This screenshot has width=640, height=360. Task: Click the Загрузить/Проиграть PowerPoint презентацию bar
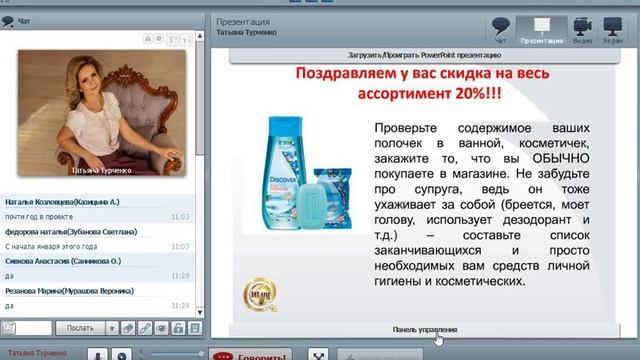[x=424, y=55]
